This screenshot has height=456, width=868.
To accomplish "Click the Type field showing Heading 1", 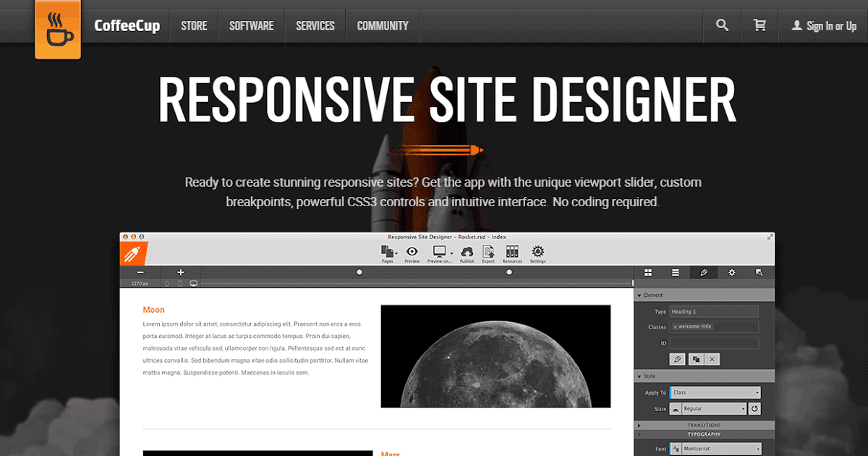I will [x=714, y=311].
